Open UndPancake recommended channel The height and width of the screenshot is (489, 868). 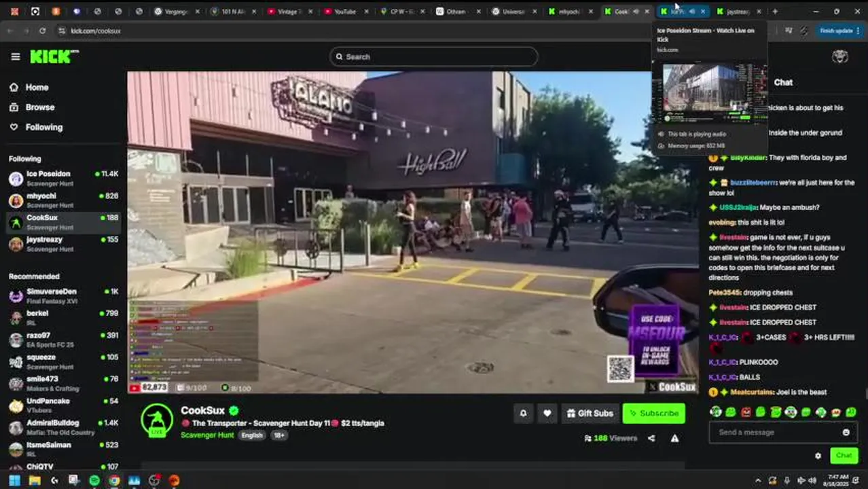coord(64,405)
